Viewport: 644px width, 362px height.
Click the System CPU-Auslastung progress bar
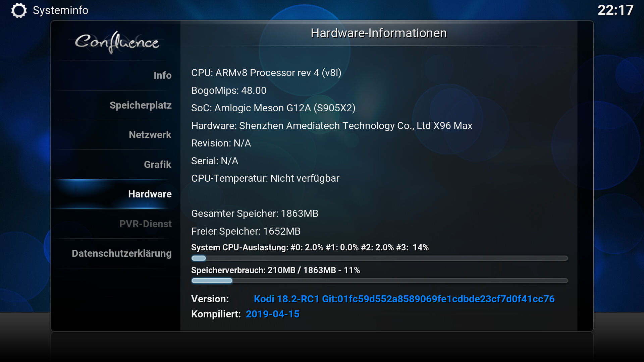(379, 258)
